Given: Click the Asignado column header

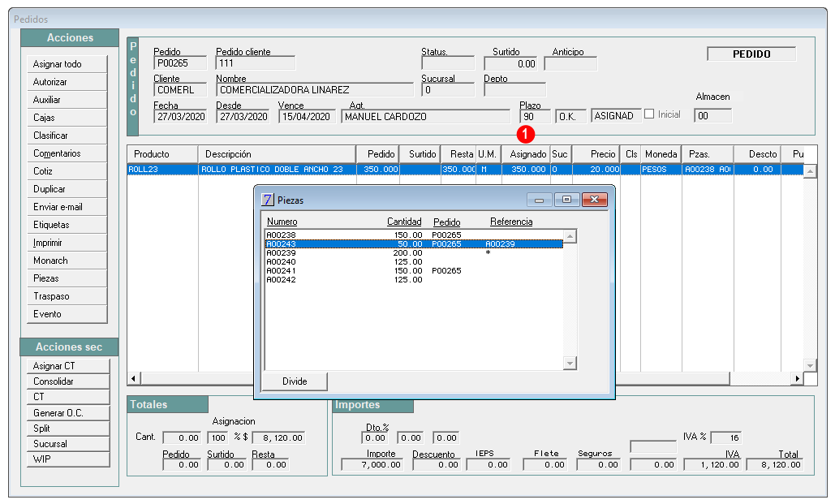Looking at the screenshot, I should click(526, 154).
